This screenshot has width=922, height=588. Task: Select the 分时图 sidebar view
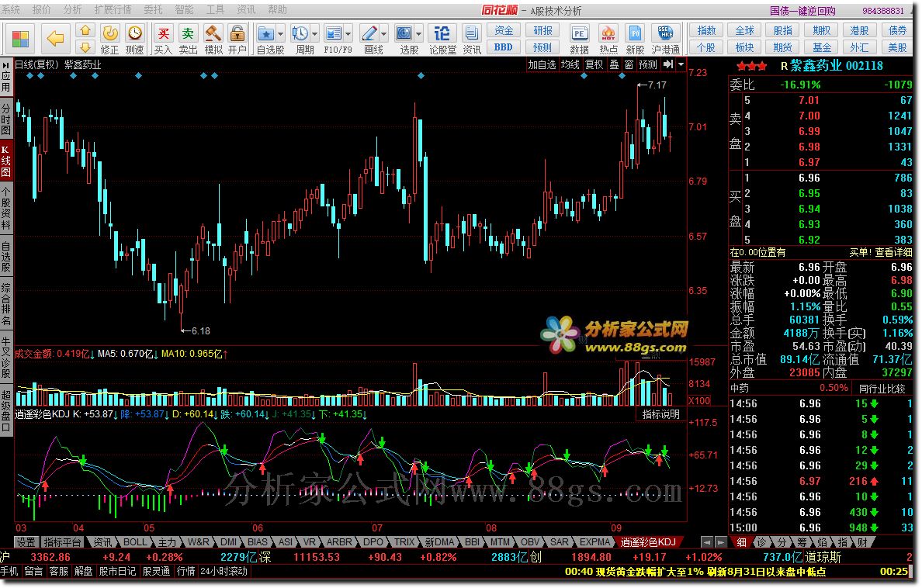tap(6, 119)
